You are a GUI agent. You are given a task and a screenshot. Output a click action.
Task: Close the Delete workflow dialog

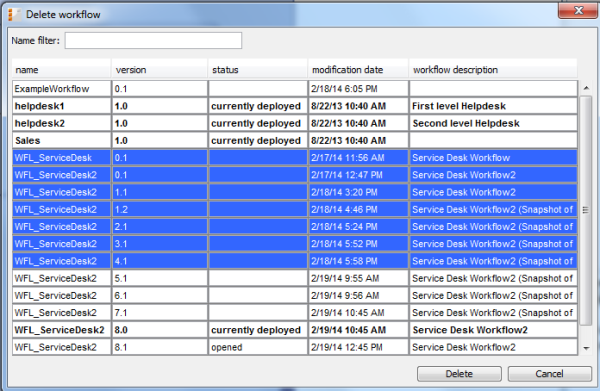578,11
